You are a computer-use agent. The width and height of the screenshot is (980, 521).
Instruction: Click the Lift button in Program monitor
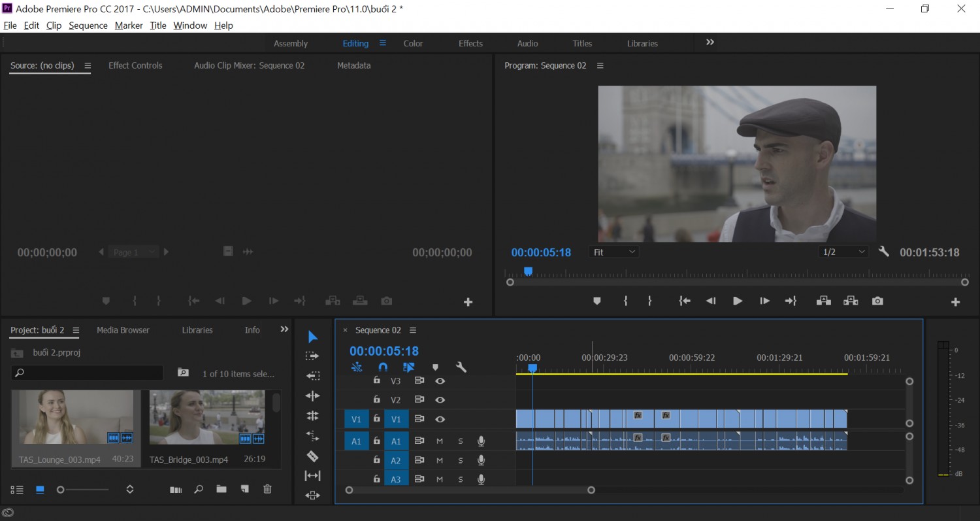[823, 301]
